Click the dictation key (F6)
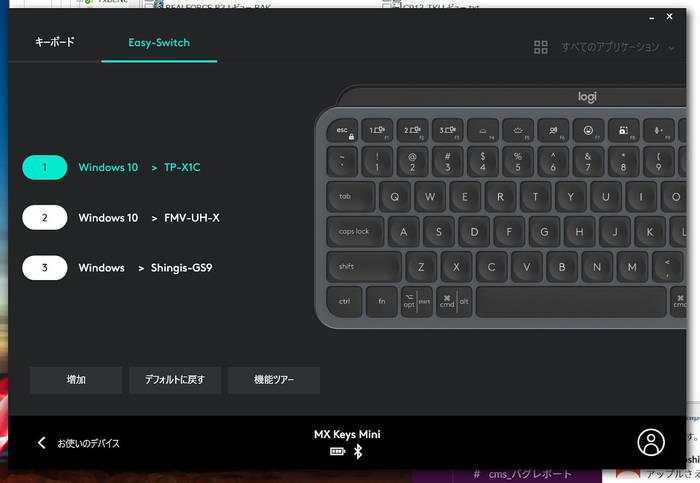The image size is (700, 483). pos(553,130)
